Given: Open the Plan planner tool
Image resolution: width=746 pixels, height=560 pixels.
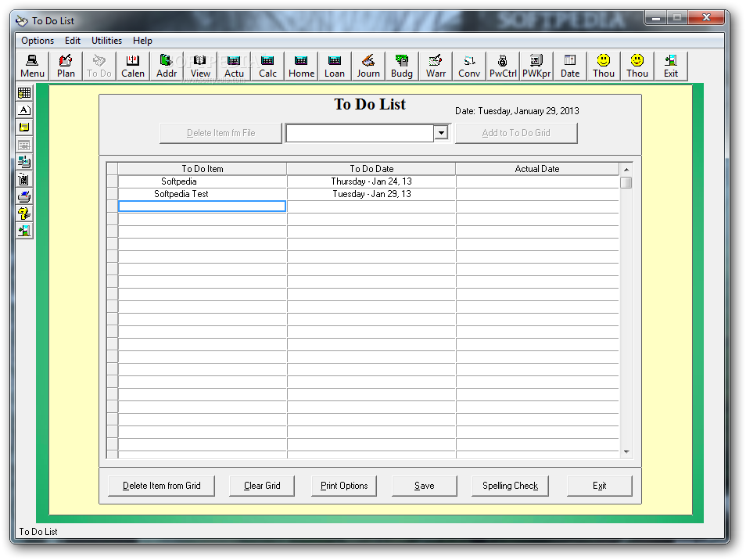Looking at the screenshot, I should click(66, 66).
